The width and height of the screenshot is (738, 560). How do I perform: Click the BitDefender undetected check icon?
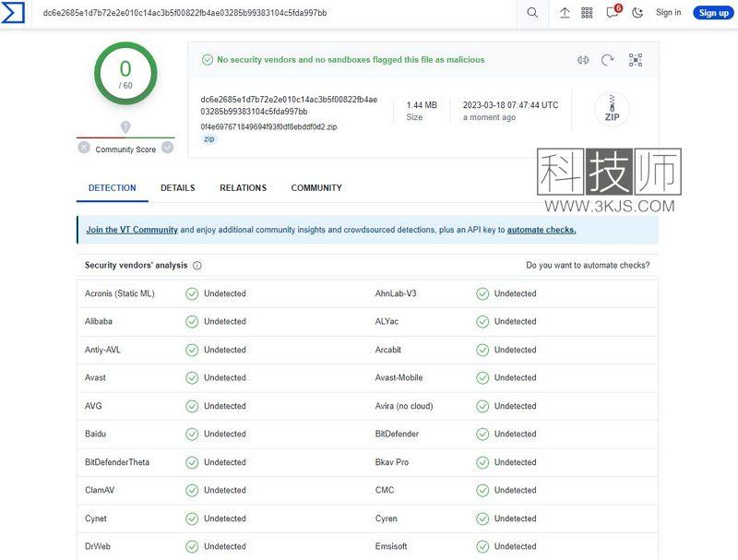click(482, 434)
